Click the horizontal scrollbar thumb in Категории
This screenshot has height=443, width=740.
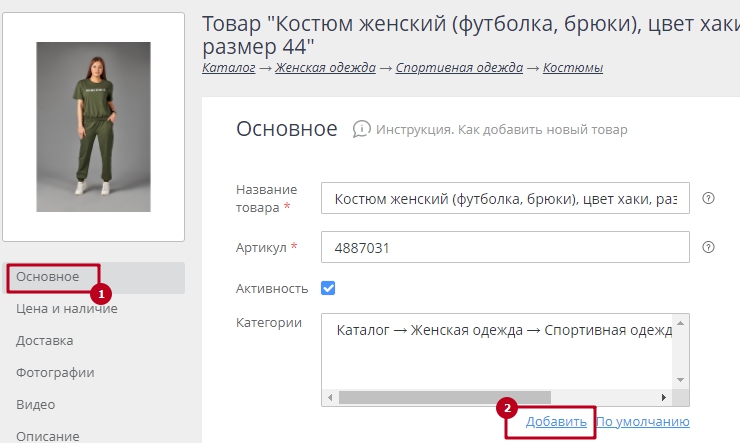click(x=444, y=397)
